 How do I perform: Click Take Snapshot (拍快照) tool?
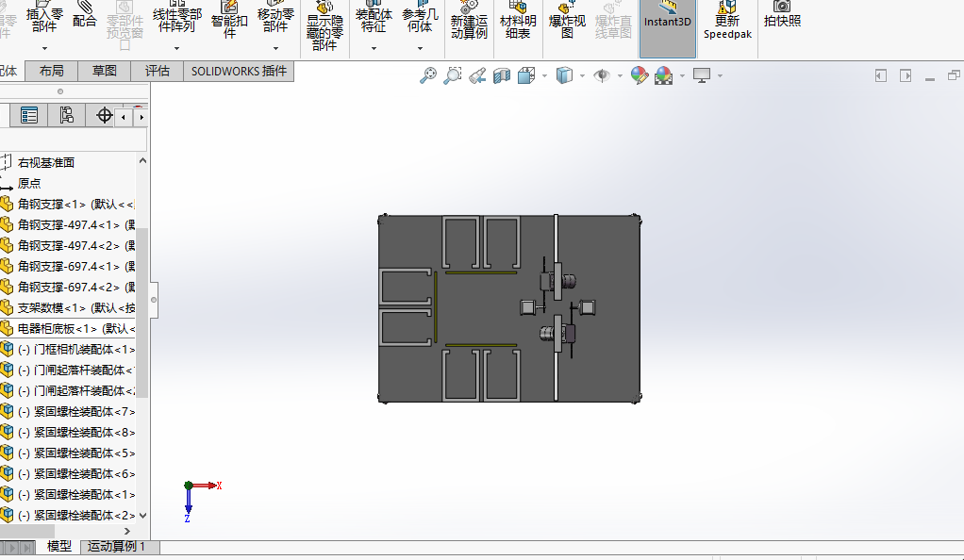(782, 15)
